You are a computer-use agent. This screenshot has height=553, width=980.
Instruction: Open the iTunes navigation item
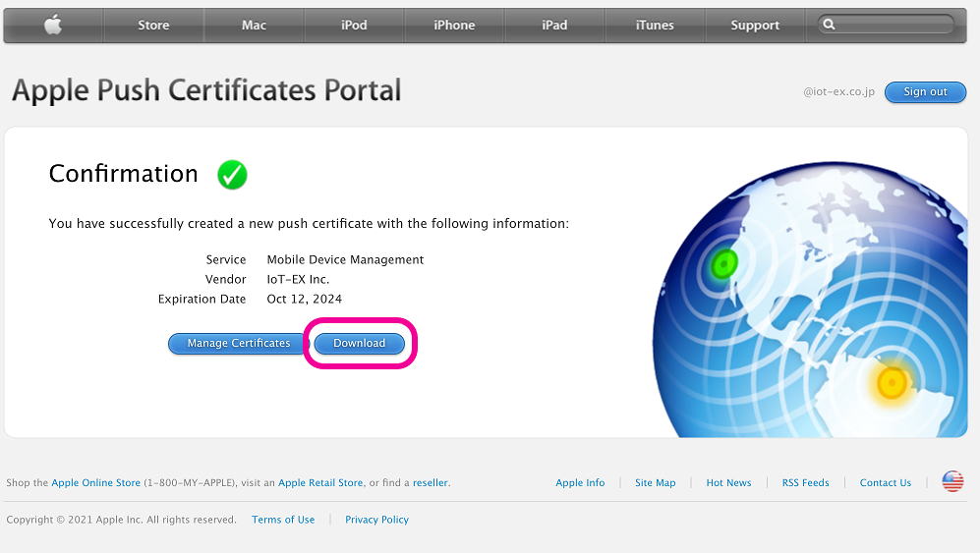coord(655,26)
